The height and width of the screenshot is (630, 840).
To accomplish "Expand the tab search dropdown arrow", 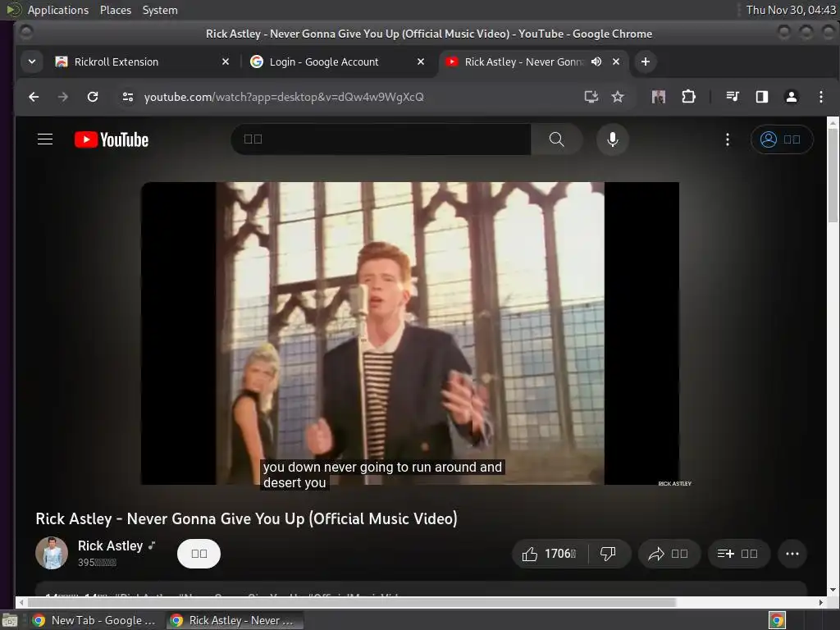I will pyautogui.click(x=32, y=62).
